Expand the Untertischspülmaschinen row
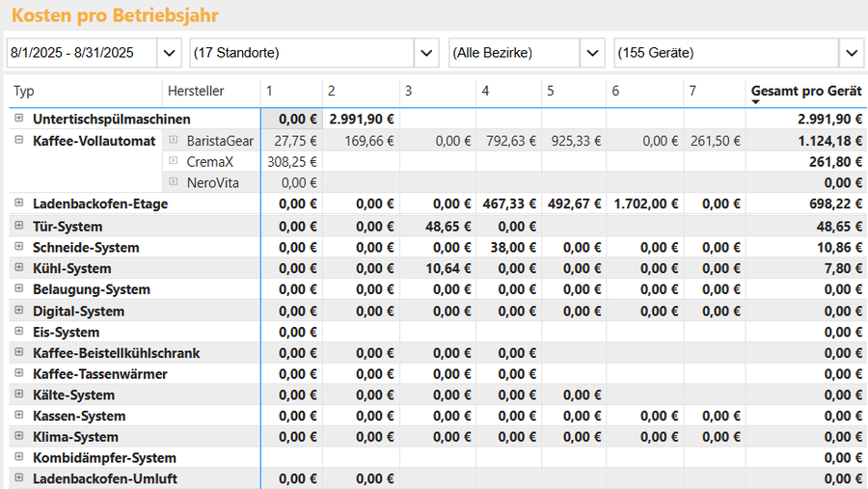Viewport: 868px width, 489px height. point(19,118)
